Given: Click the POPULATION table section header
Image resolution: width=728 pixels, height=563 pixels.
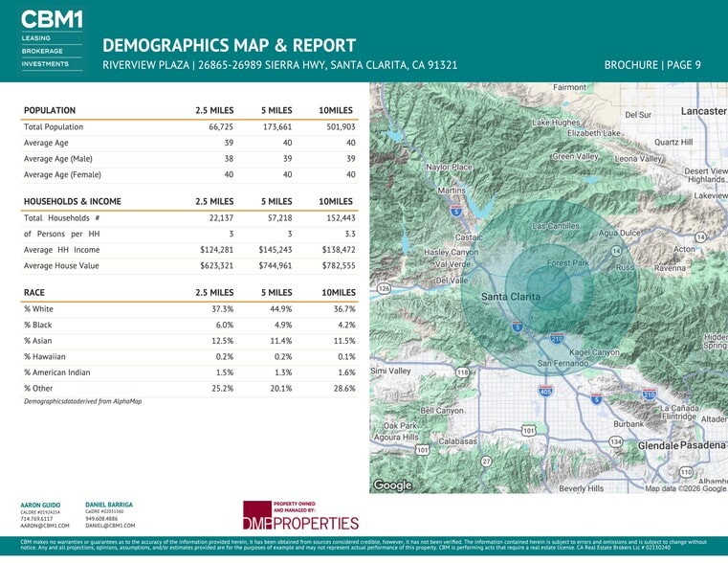Looking at the screenshot, I should pos(50,110).
